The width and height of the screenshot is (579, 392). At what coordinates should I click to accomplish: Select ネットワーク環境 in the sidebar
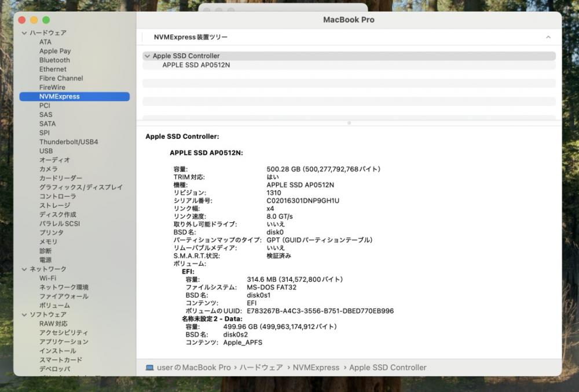(x=64, y=287)
